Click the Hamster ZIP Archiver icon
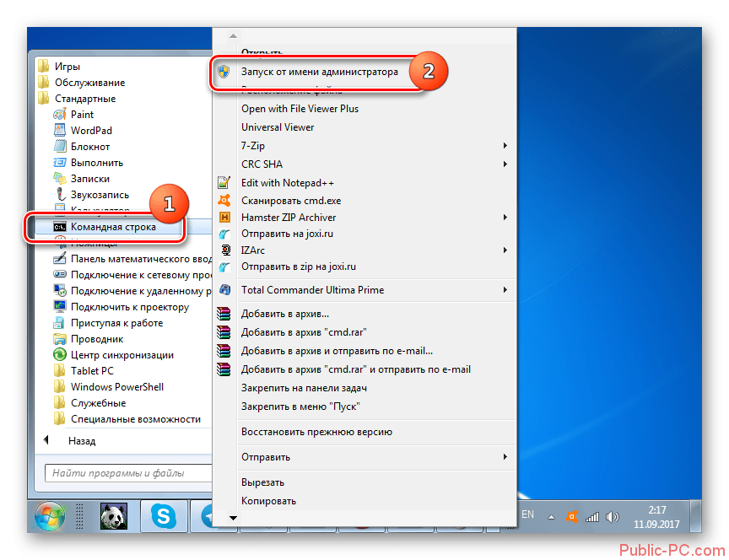This screenshot has width=729, height=560. [224, 217]
